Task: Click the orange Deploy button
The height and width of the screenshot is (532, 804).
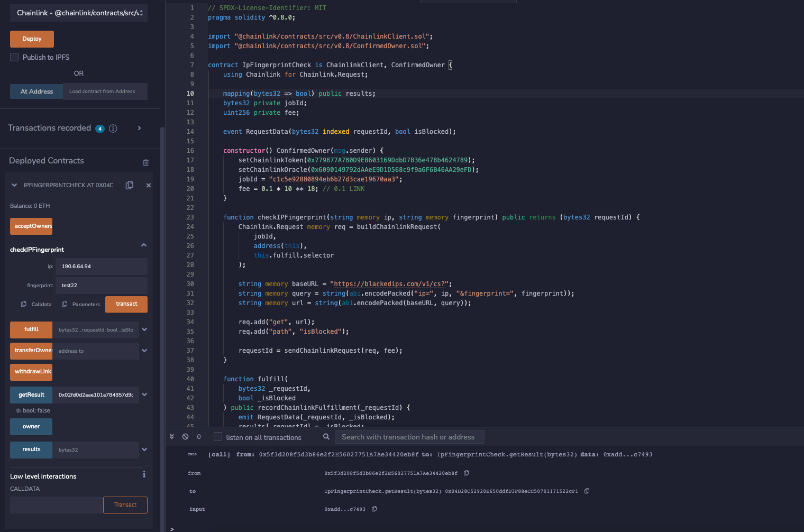Action: (x=32, y=39)
